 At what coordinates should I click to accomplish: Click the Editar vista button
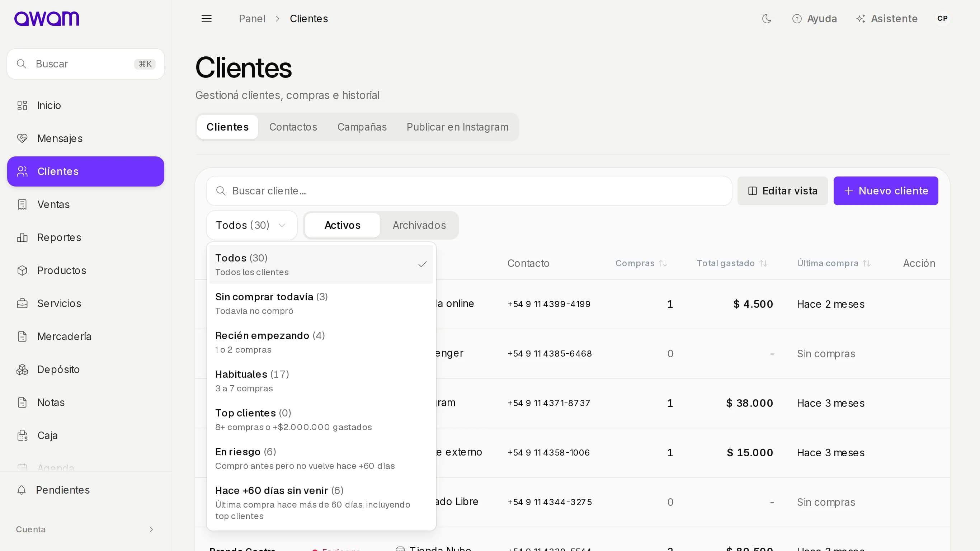(782, 190)
